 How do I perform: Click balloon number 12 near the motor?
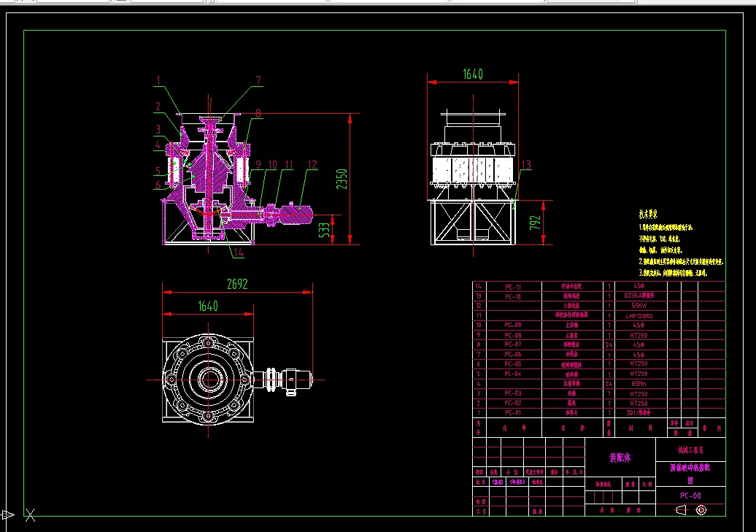(312, 165)
